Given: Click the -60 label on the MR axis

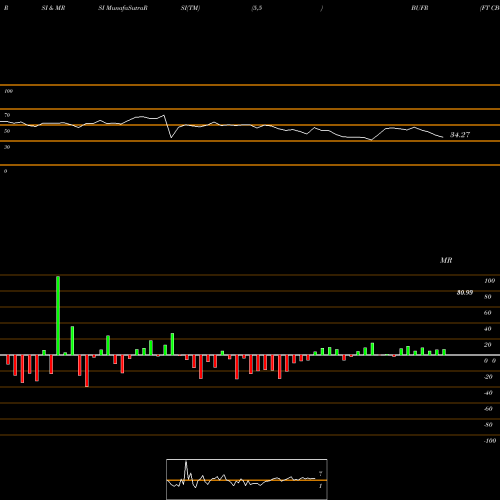Looking at the screenshot, I should tap(488, 409).
